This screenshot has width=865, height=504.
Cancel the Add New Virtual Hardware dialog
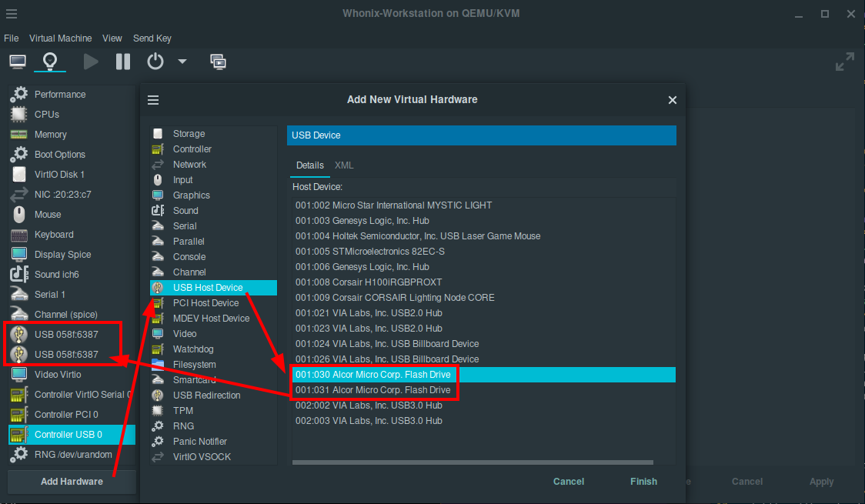pyautogui.click(x=569, y=482)
